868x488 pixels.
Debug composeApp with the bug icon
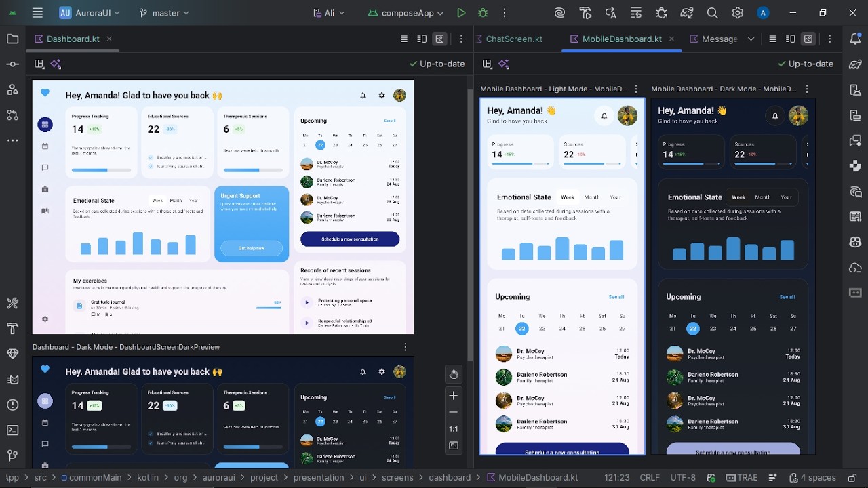483,13
